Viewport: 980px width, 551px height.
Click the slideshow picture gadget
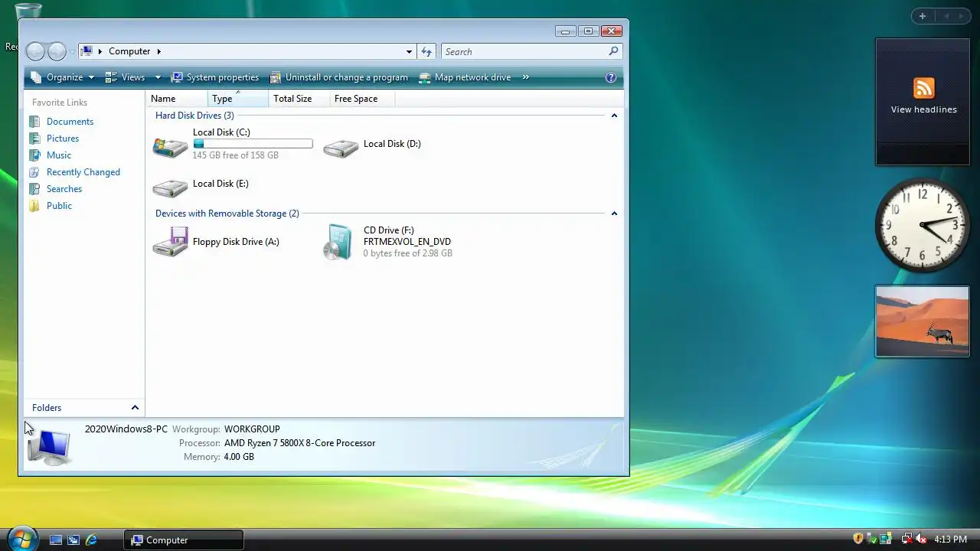[923, 321]
